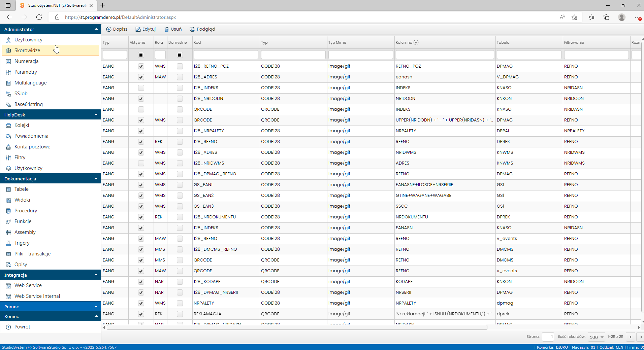Click the Kod column filter field
644x350 pixels.
click(226, 55)
